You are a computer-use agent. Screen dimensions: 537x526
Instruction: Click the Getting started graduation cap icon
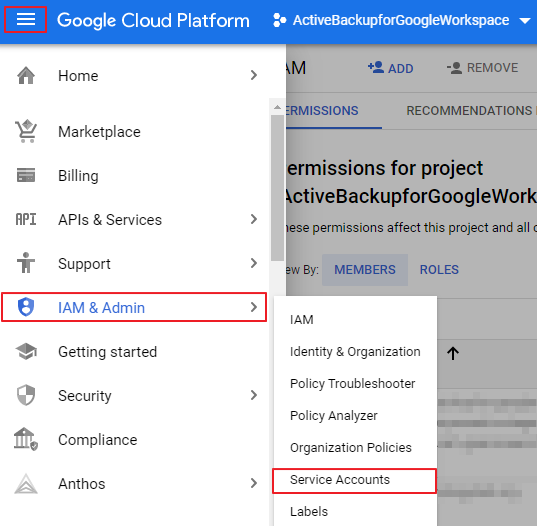click(26, 351)
